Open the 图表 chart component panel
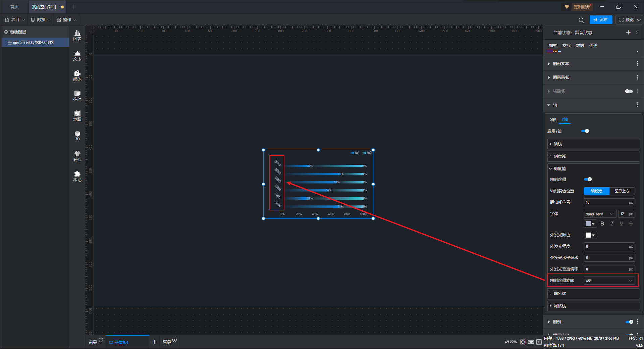The height and width of the screenshot is (349, 644). click(77, 35)
